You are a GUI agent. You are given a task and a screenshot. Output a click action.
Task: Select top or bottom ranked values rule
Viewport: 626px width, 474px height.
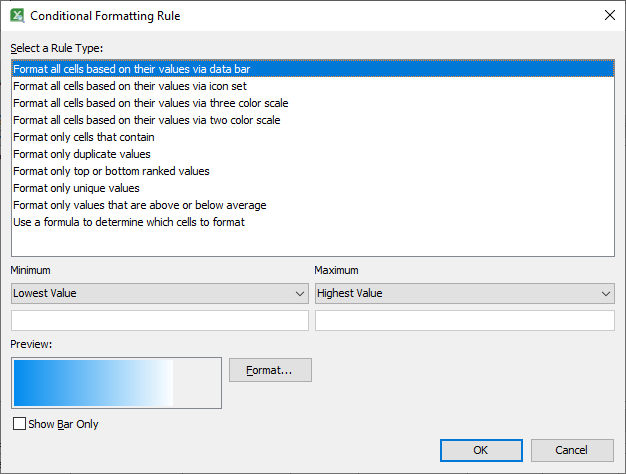pyautogui.click(x=111, y=171)
